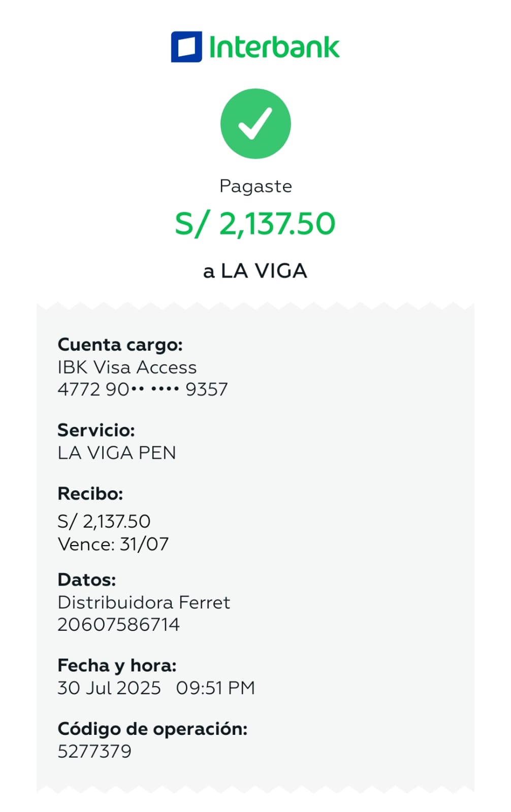The width and height of the screenshot is (511, 812).
Task: Tap the "Servicio:" heading
Action: pos(96,430)
